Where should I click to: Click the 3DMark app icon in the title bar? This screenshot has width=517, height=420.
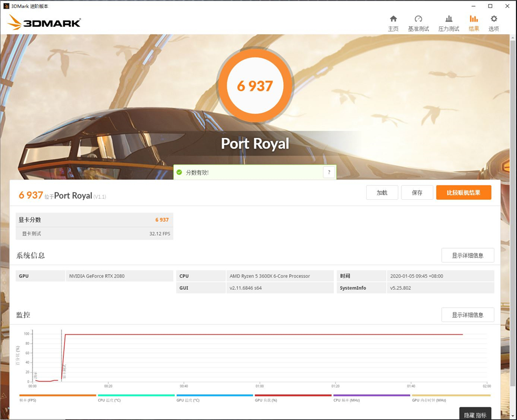pyautogui.click(x=5, y=6)
